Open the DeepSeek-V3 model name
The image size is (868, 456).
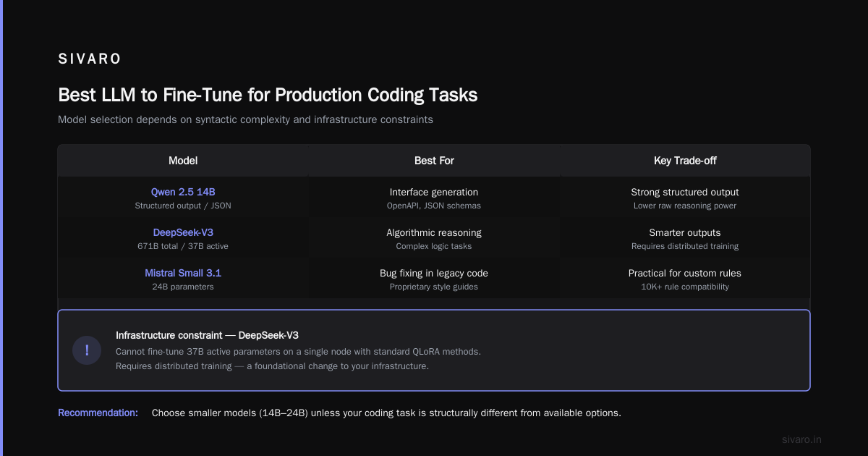click(183, 232)
